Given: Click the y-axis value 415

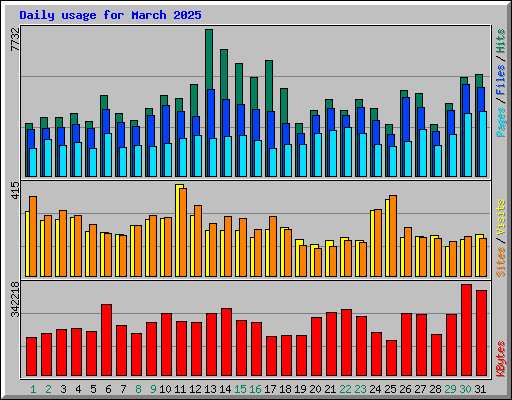Looking at the screenshot, I should (15, 191).
